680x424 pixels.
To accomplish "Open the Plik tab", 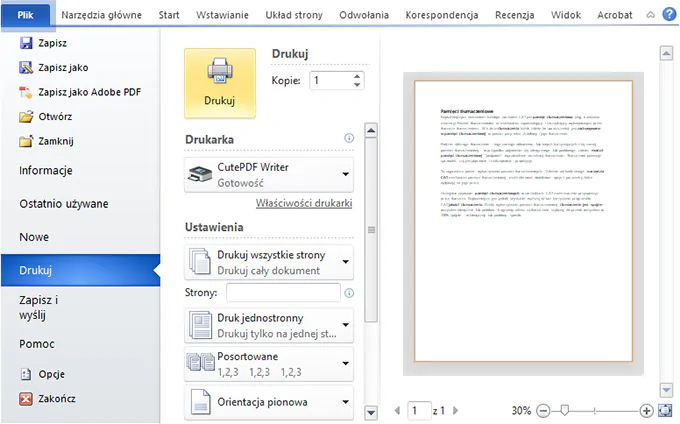I will coord(25,15).
